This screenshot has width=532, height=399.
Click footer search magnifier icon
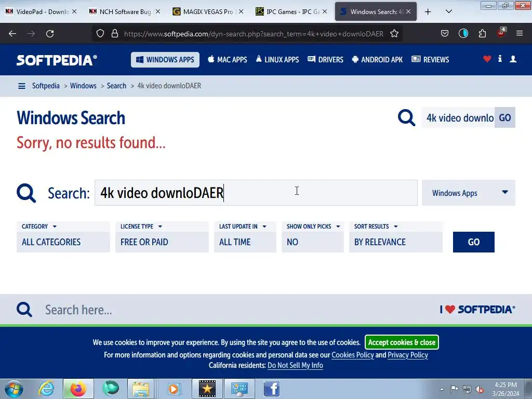click(24, 310)
